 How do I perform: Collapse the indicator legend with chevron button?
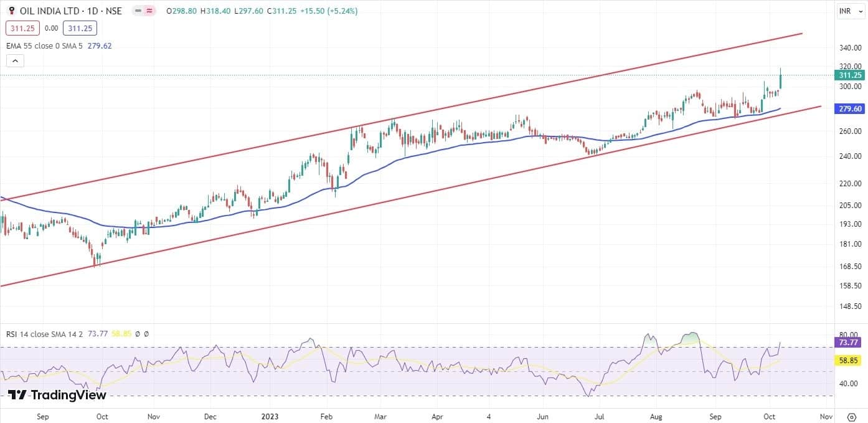15,60
